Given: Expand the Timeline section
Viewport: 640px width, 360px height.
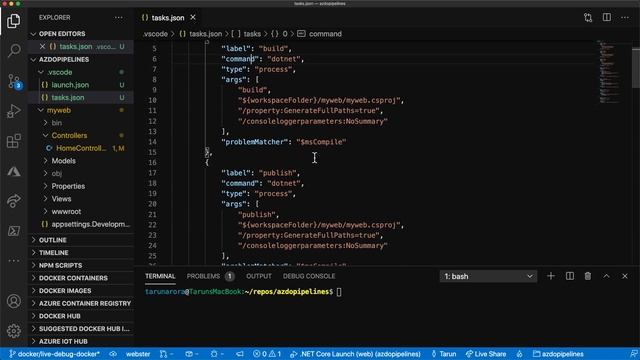Looking at the screenshot, I should pos(81,253).
